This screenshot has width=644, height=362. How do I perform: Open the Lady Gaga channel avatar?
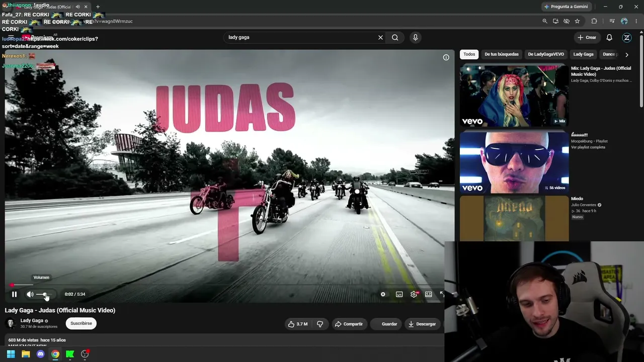point(11,323)
